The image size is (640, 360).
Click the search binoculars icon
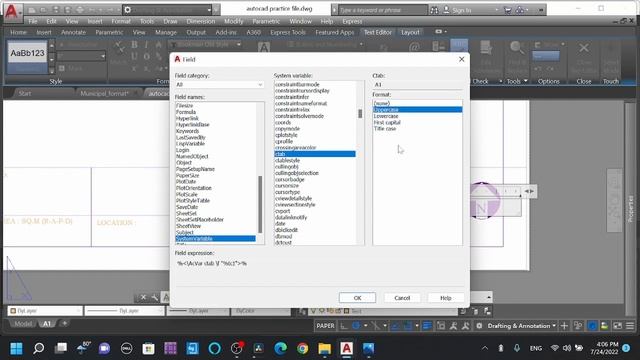(x=434, y=10)
